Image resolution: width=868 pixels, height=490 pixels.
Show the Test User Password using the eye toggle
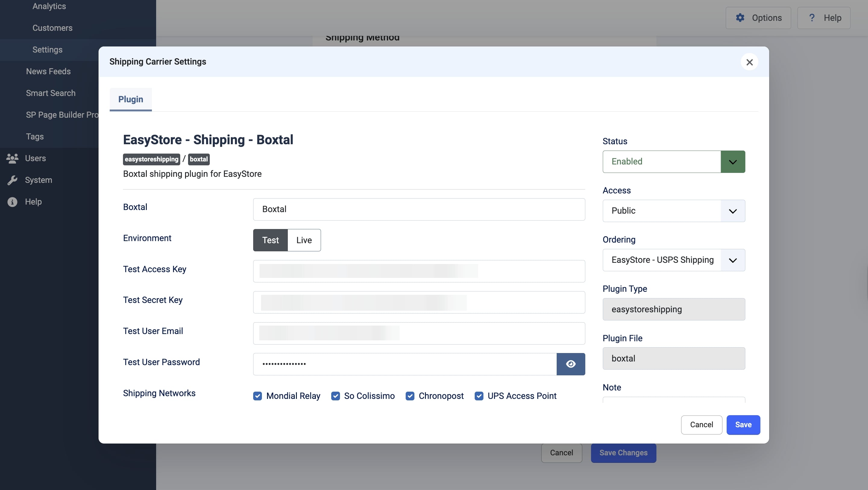click(x=571, y=364)
